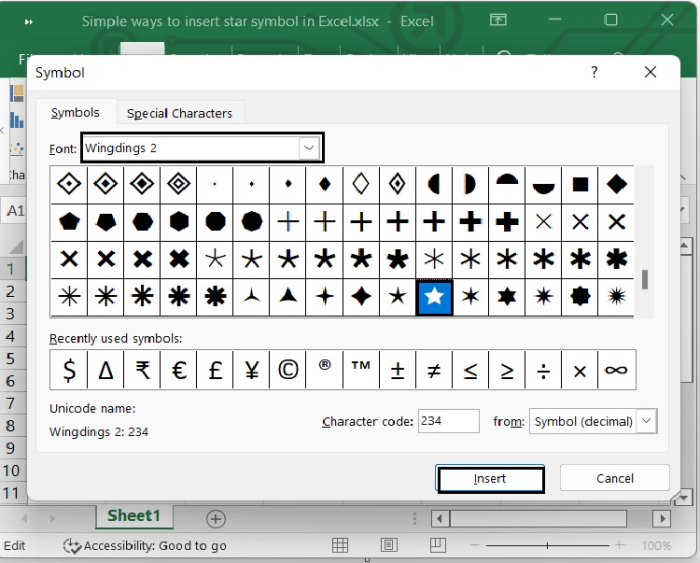Switch to Normal view in status bar
This screenshot has height=563, width=700.
(x=341, y=545)
